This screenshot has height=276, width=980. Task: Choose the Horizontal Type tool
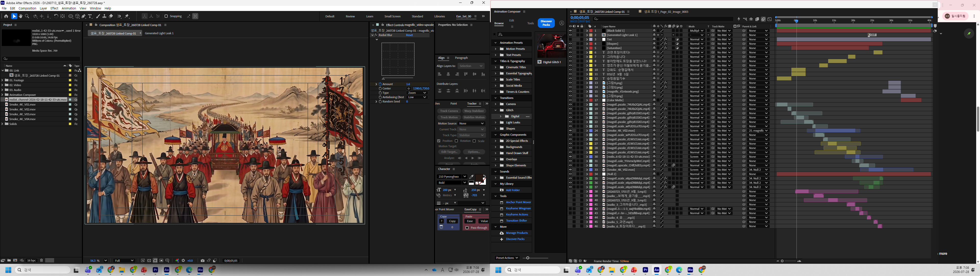(90, 16)
